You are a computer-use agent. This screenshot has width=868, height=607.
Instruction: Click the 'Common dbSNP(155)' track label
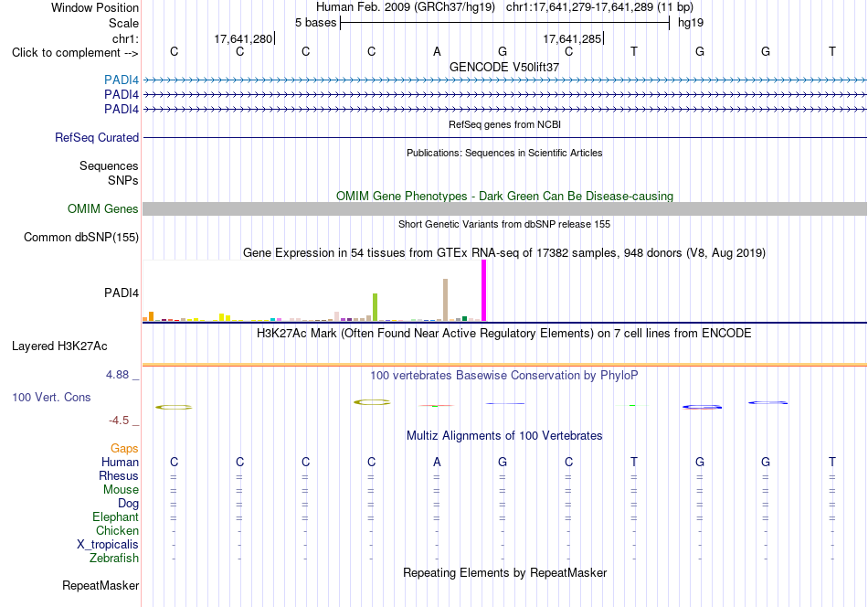click(80, 237)
